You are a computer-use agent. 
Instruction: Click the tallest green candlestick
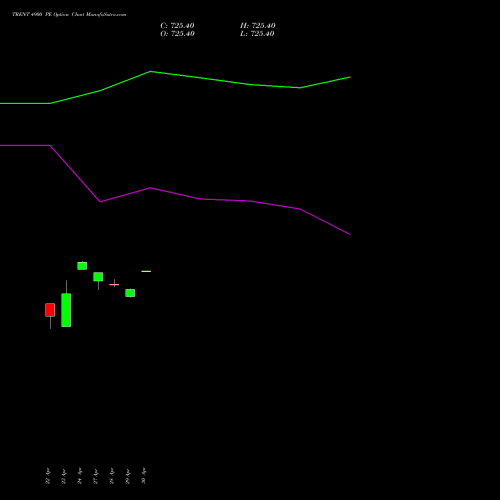pyautogui.click(x=66, y=310)
